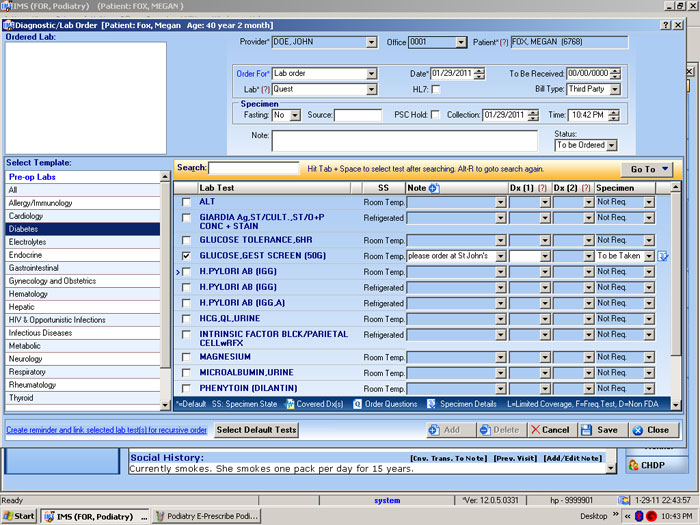Click the Add button
Viewport: 700px width, 525px height.
(x=451, y=430)
